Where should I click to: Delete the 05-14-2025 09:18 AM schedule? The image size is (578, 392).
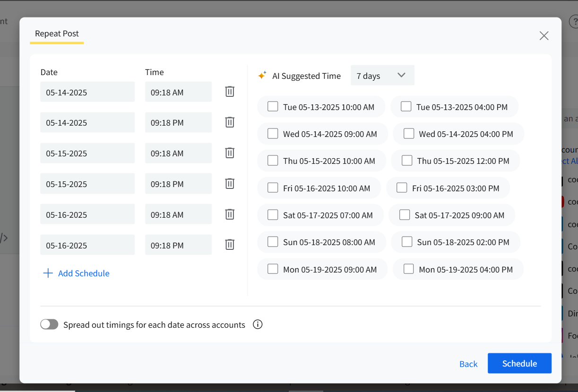230,92
